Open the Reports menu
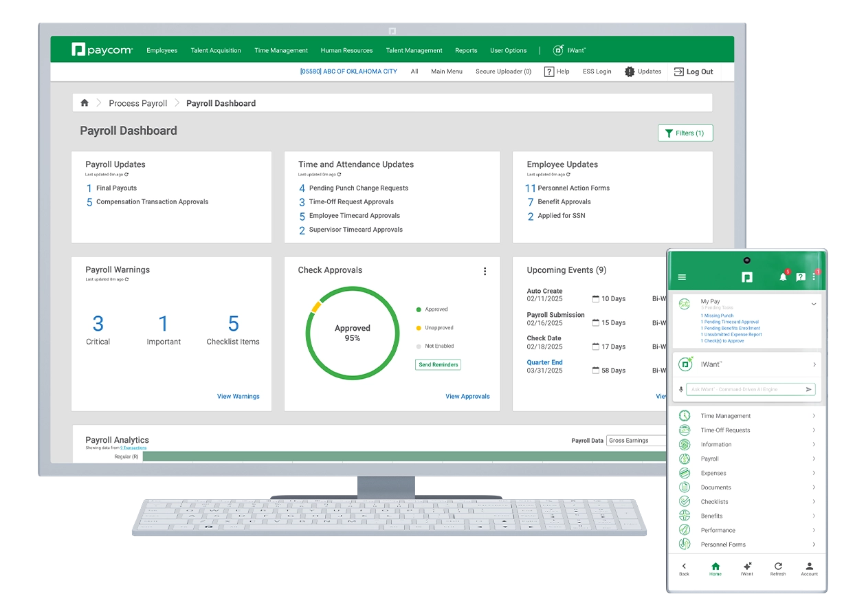Screen dimensions: 866x616 466,50
